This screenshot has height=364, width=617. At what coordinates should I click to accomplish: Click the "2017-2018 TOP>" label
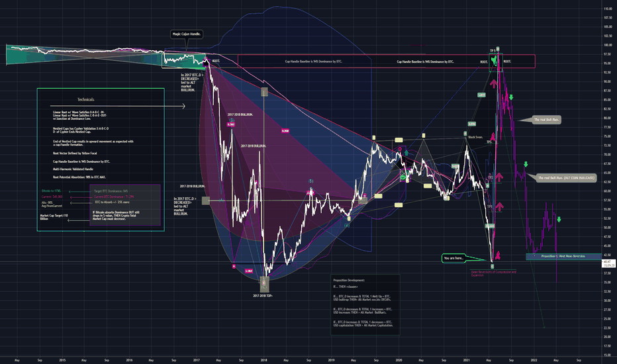[x=263, y=296]
